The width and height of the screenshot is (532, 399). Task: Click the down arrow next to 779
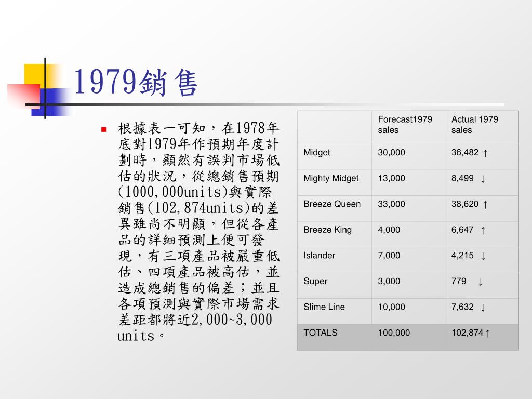click(x=481, y=282)
